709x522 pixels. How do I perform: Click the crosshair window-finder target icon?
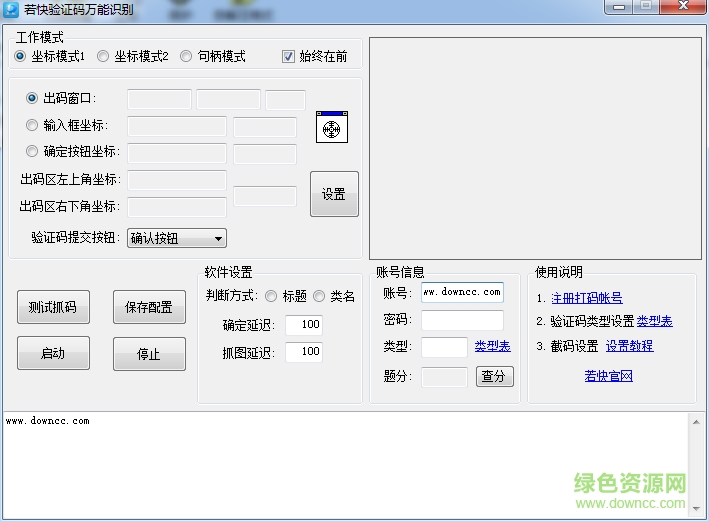(332, 127)
